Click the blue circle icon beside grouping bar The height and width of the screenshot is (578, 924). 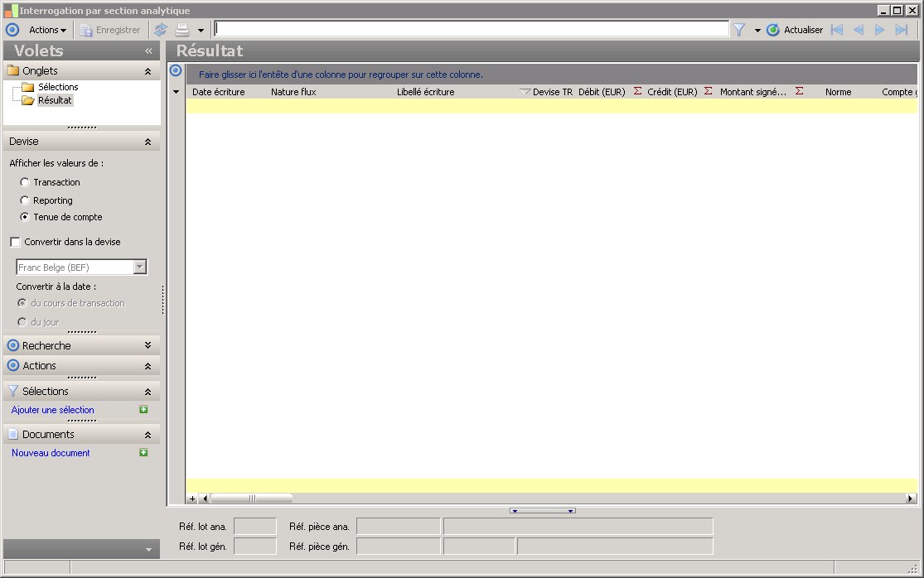[176, 70]
